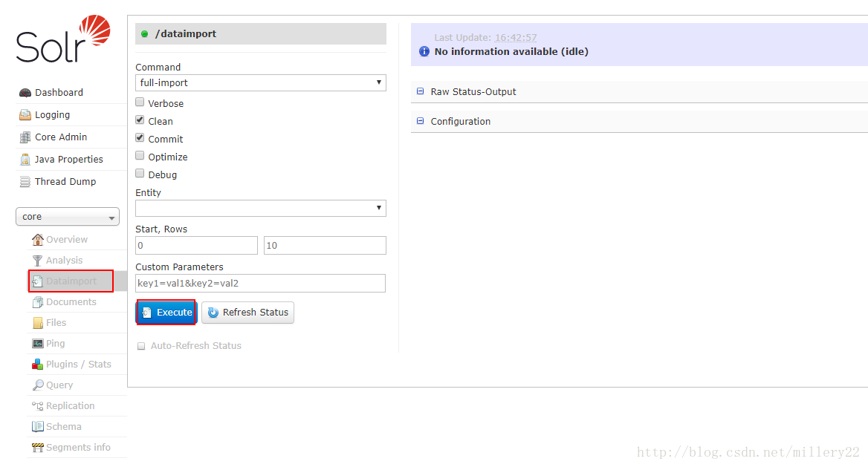Click the Refresh Status button
This screenshot has height=467, width=868.
[247, 313]
